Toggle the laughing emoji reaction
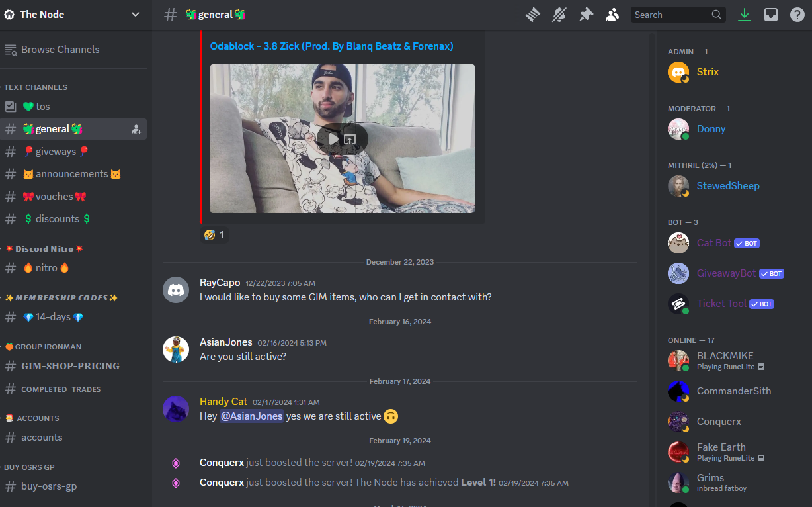Image resolution: width=812 pixels, height=507 pixels. [215, 235]
